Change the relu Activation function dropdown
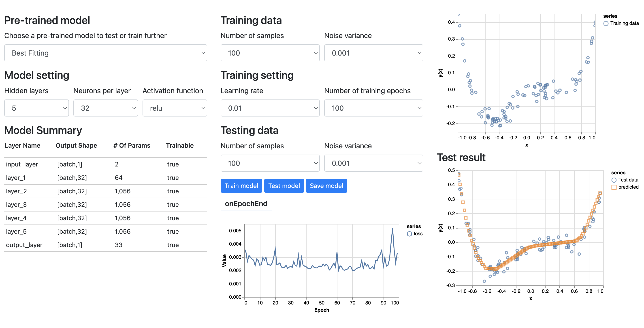Viewport: 644px width, 328px height. click(x=175, y=108)
